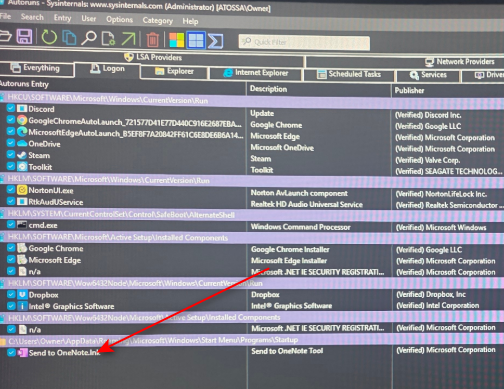Switch to the Internet Explorer tab
Image resolution: width=504 pixels, height=389 pixels.
[x=256, y=73]
